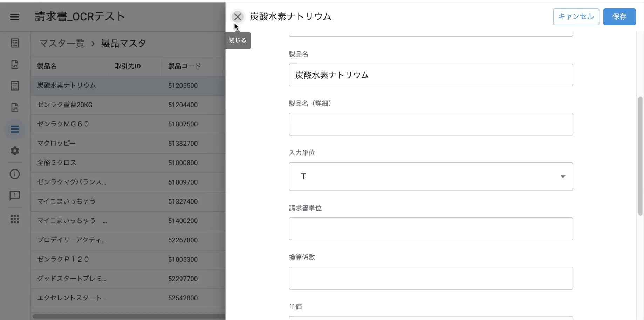Click product code 52267800
The width and height of the screenshot is (644, 320).
point(183,240)
